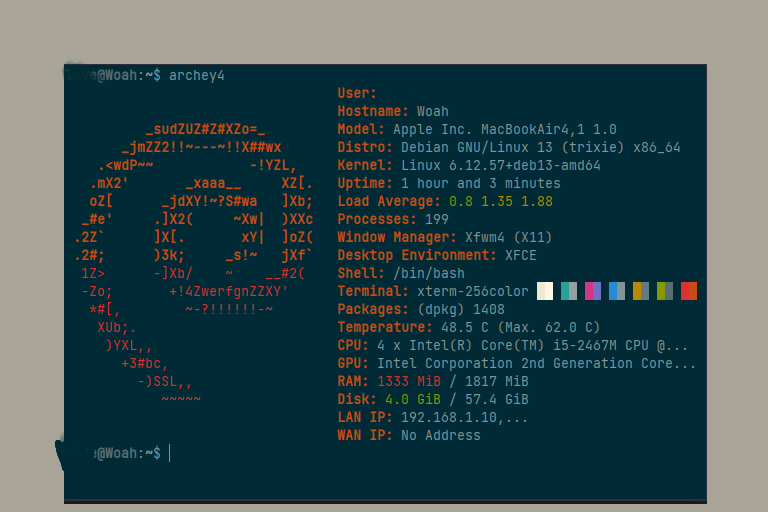Click the 'Distro:' label
The image size is (768, 512).
(x=365, y=147)
